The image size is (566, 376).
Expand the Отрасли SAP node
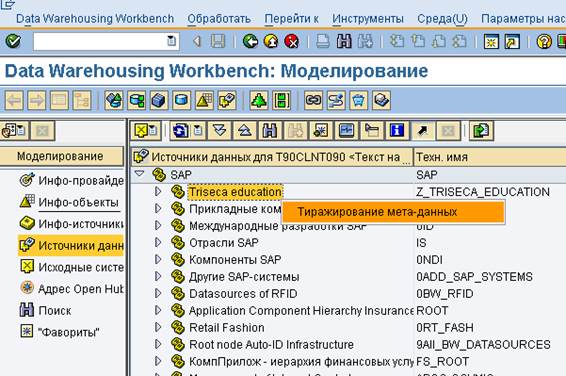[x=158, y=242]
